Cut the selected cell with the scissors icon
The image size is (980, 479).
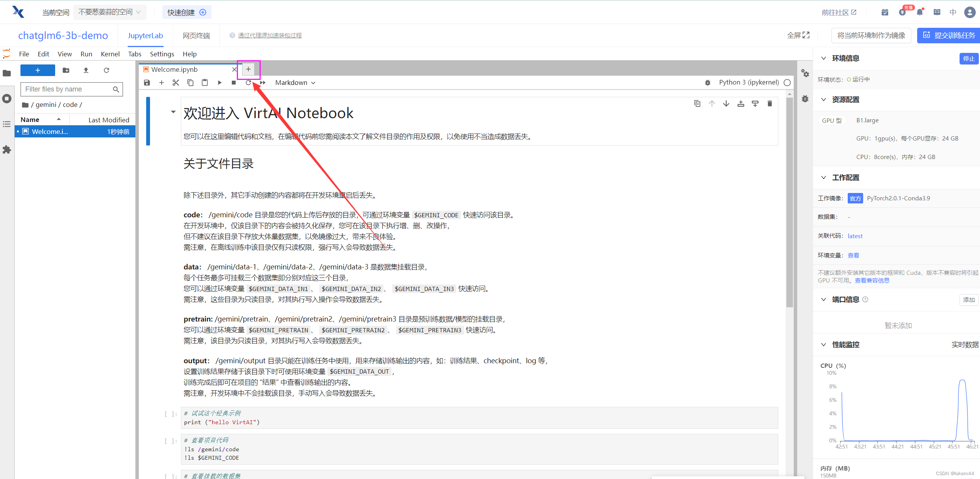click(x=176, y=83)
